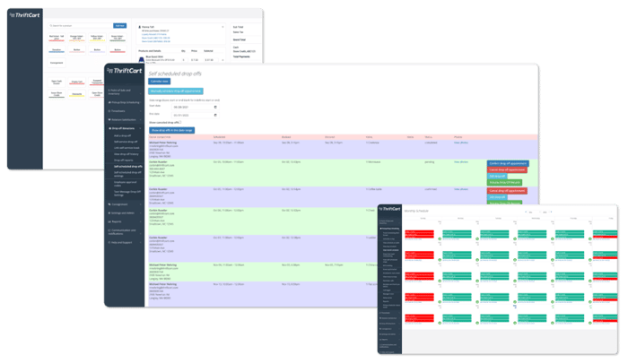
Task: Click the Drop-off donations sidebar icon
Action: (108, 130)
